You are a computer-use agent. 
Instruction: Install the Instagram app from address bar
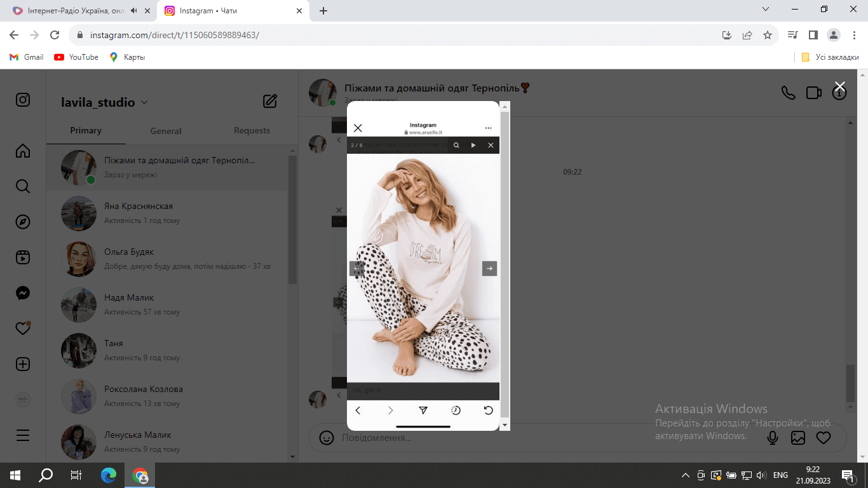point(727,35)
